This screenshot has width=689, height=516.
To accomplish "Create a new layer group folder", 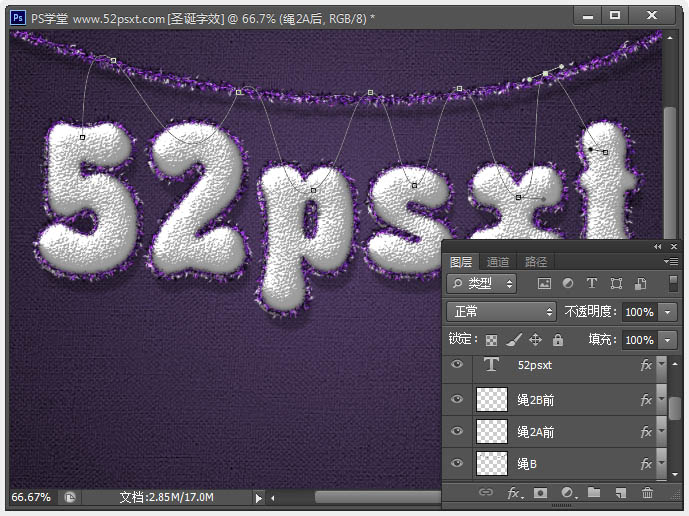I will [x=594, y=492].
